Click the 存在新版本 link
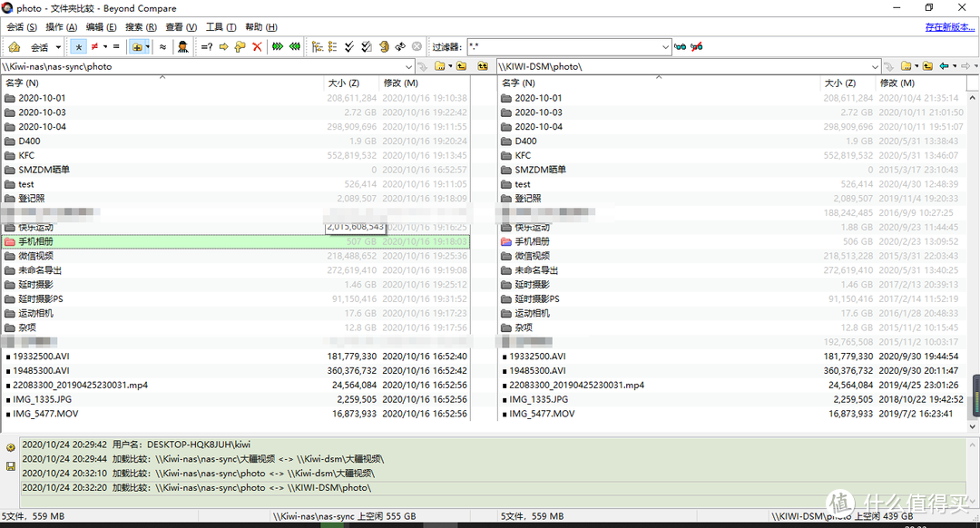Viewport: 980px width, 528px height. [x=949, y=27]
